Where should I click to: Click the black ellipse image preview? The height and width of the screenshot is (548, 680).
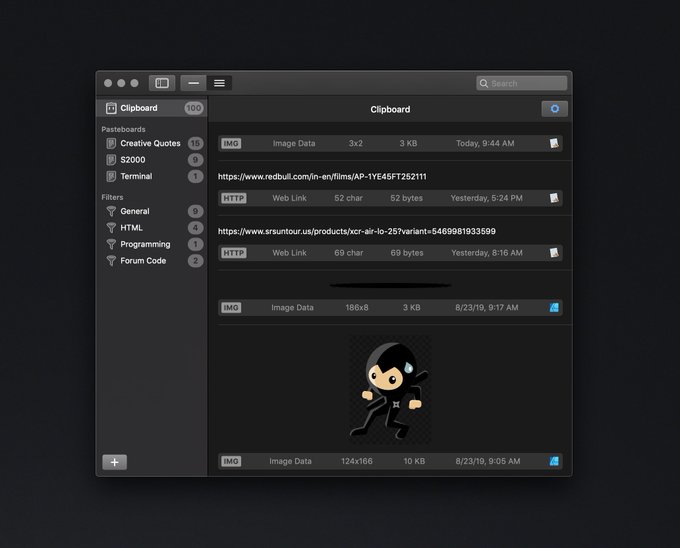(x=390, y=285)
